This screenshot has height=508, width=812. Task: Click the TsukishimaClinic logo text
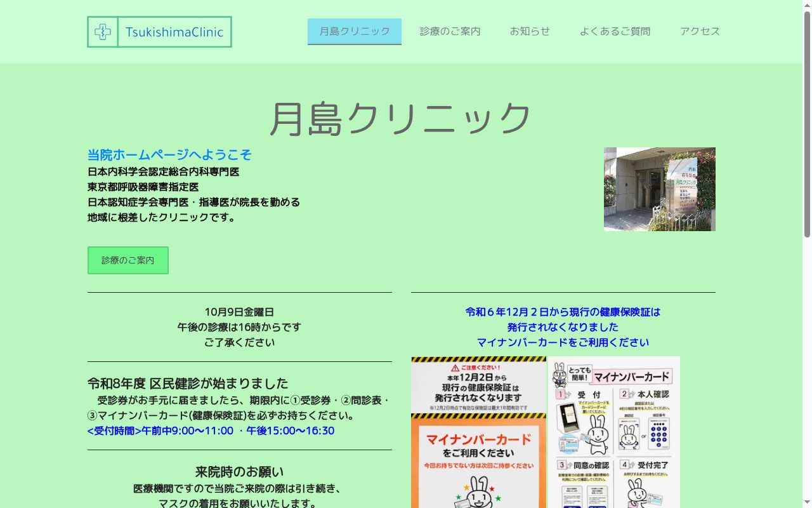pos(174,32)
